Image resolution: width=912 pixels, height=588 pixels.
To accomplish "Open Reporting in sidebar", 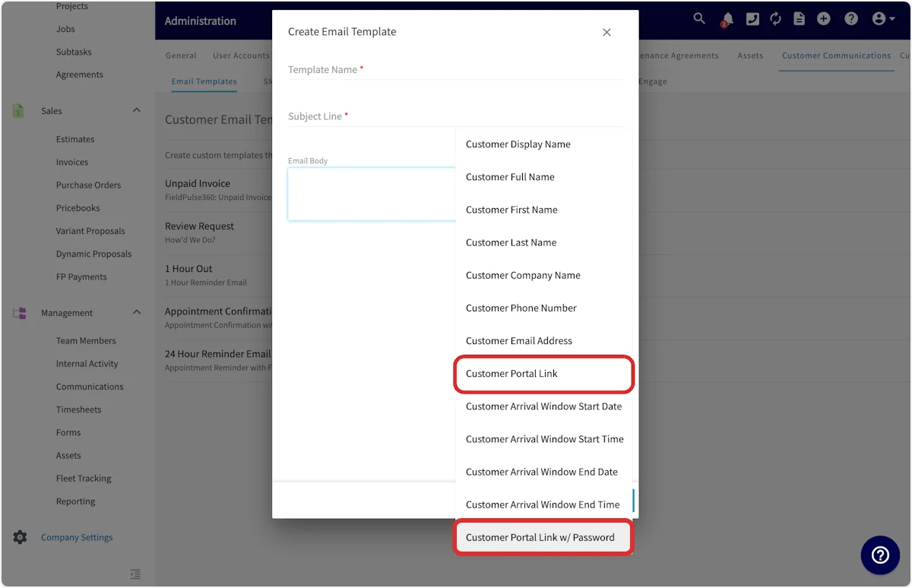I will pos(75,501).
